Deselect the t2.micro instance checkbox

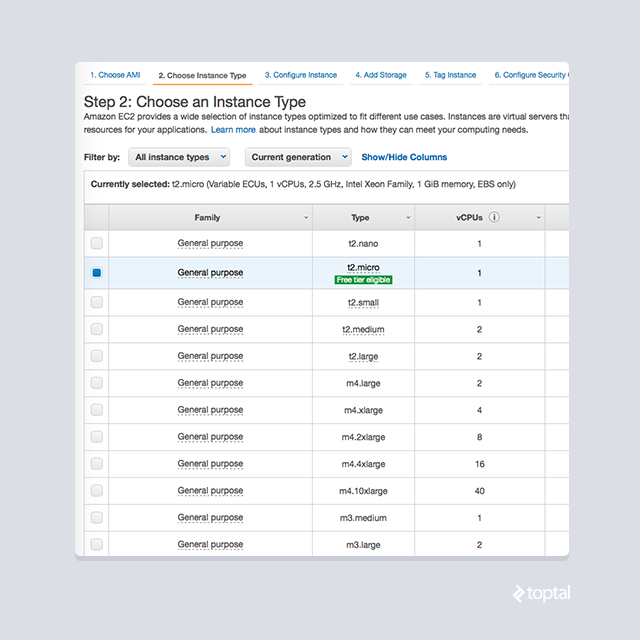97,273
